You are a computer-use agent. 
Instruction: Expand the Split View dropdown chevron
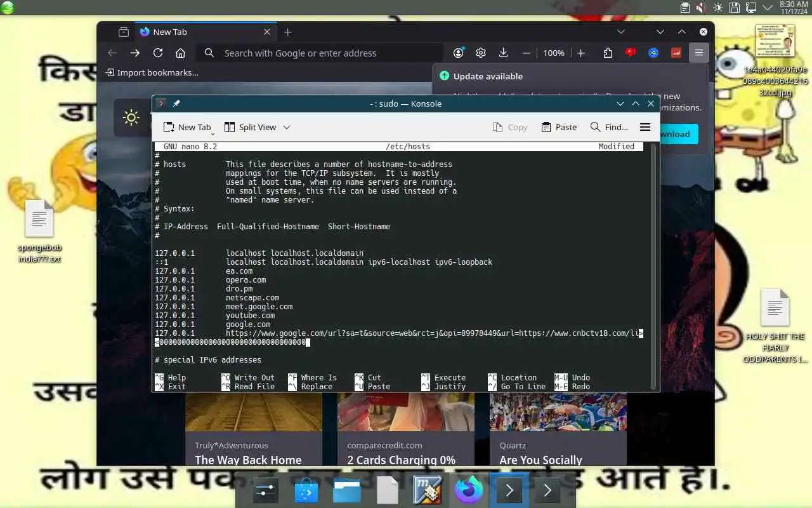287,127
